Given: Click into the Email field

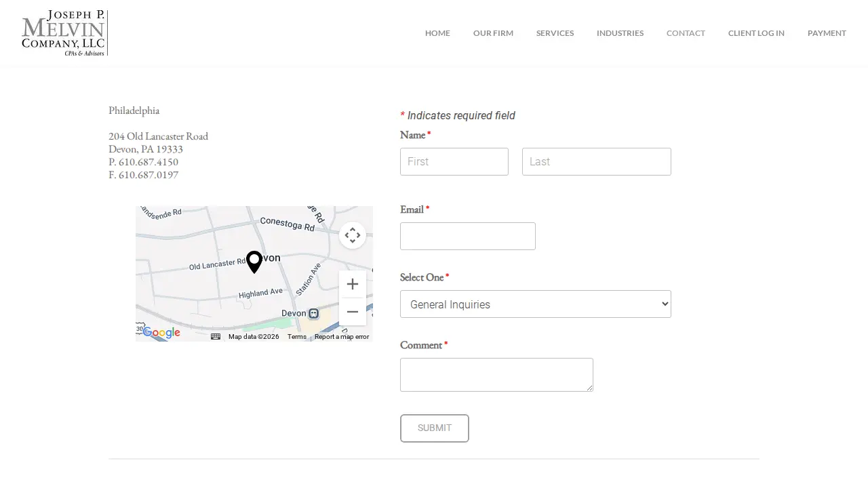Looking at the screenshot, I should click(x=468, y=237).
